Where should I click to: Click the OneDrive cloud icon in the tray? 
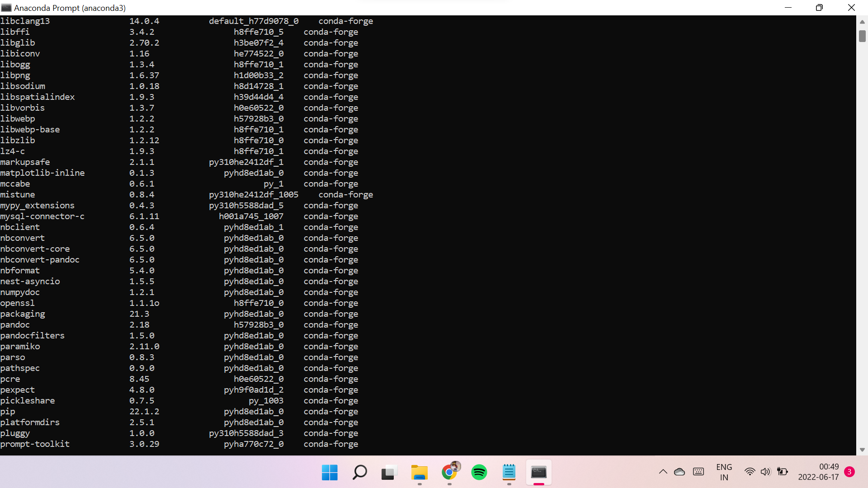click(x=679, y=472)
